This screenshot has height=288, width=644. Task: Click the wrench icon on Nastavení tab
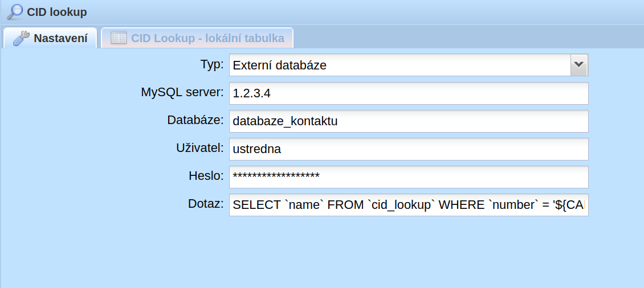pyautogui.click(x=21, y=38)
